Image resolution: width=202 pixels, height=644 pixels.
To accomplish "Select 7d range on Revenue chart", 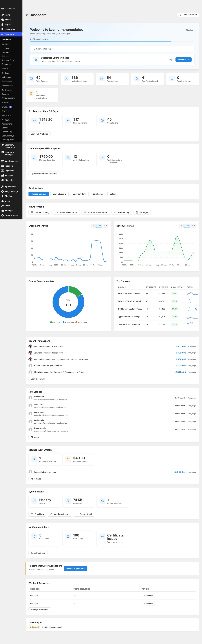I will [x=182, y=226].
